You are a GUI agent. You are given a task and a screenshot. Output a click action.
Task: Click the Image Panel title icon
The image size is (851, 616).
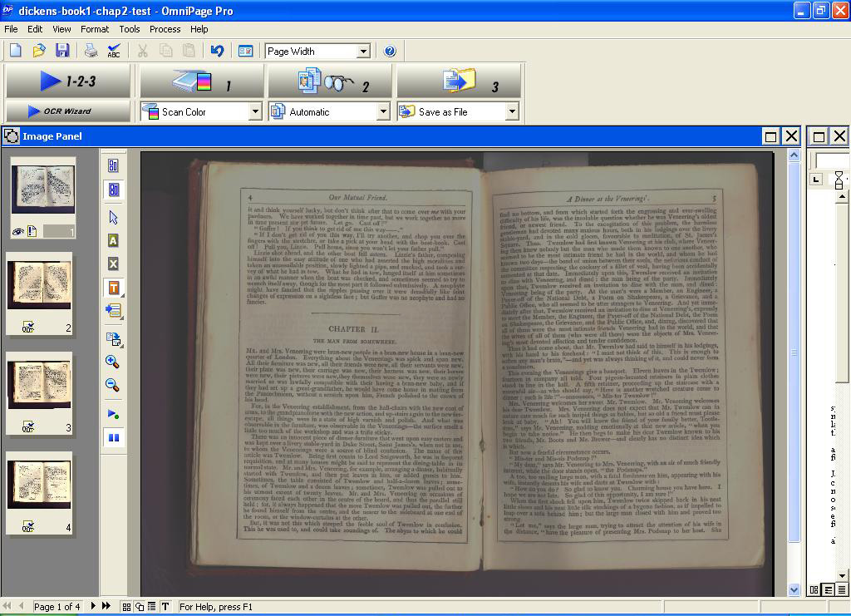(11, 136)
